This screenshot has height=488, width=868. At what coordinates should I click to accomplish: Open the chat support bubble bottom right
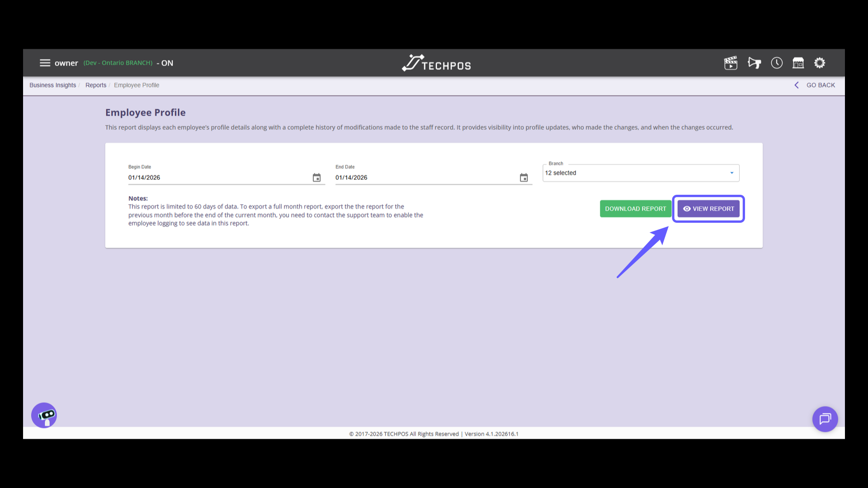pos(825,419)
